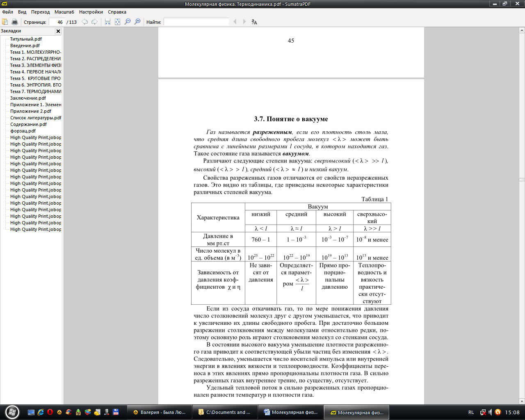The height and width of the screenshot is (420, 525).
Task: Close the Закладки bookmarks panel
Action: [x=58, y=31]
